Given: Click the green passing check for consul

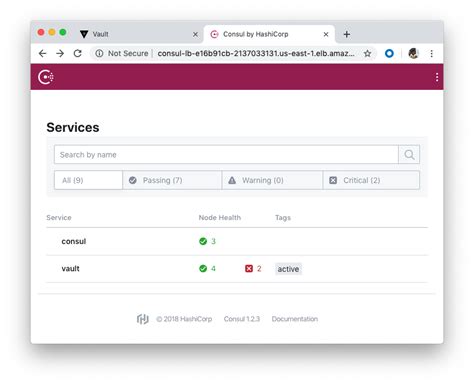Looking at the screenshot, I should (203, 241).
